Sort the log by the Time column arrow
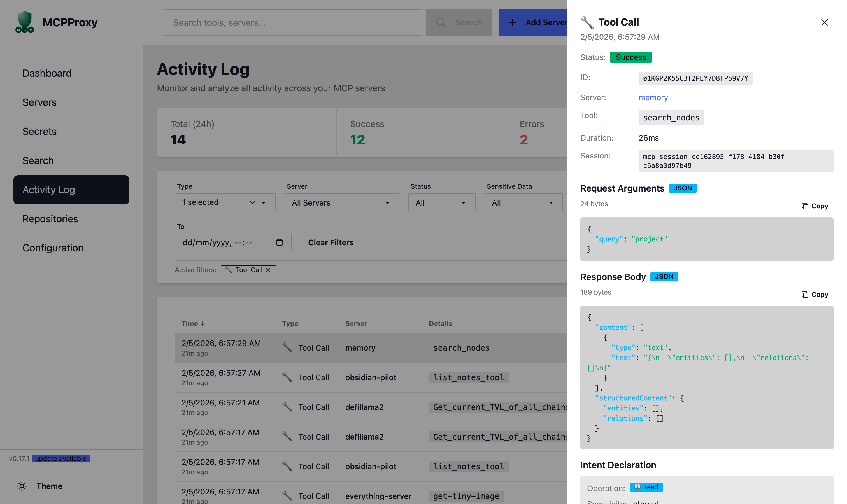Screen dimensions: 847x504 pyautogui.click(x=203, y=323)
